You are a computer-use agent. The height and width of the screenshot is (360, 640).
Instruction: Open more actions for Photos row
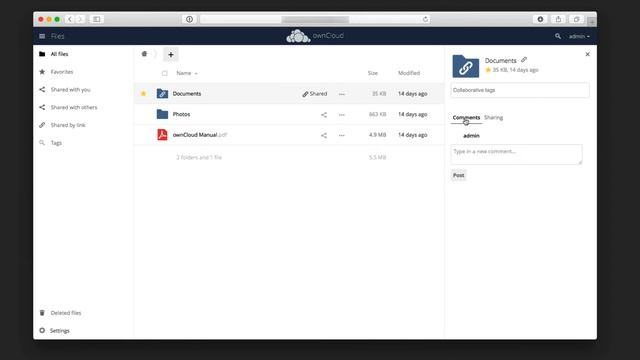click(x=342, y=115)
